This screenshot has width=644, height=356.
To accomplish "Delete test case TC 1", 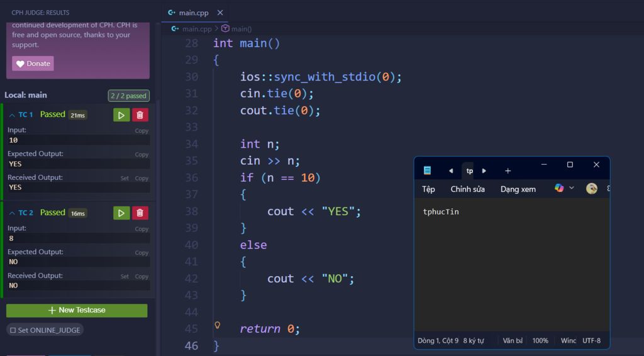I will point(140,115).
